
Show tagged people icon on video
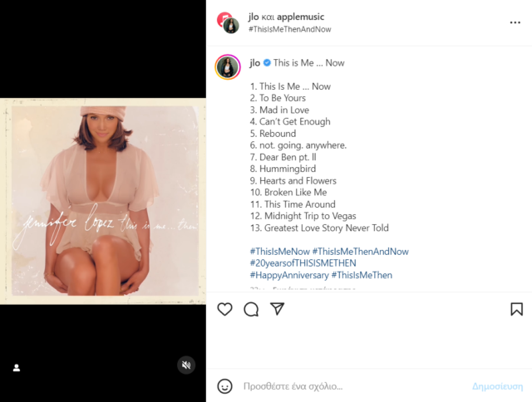(17, 368)
